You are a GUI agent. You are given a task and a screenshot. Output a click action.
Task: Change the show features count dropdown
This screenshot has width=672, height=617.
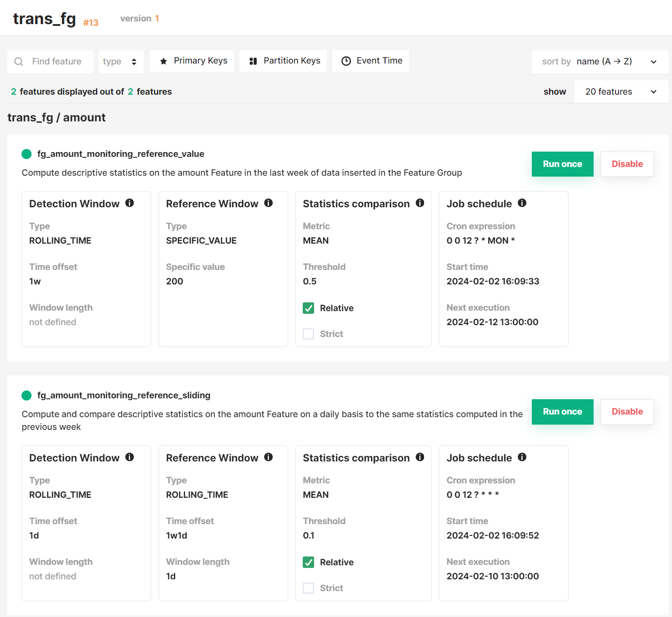click(620, 92)
